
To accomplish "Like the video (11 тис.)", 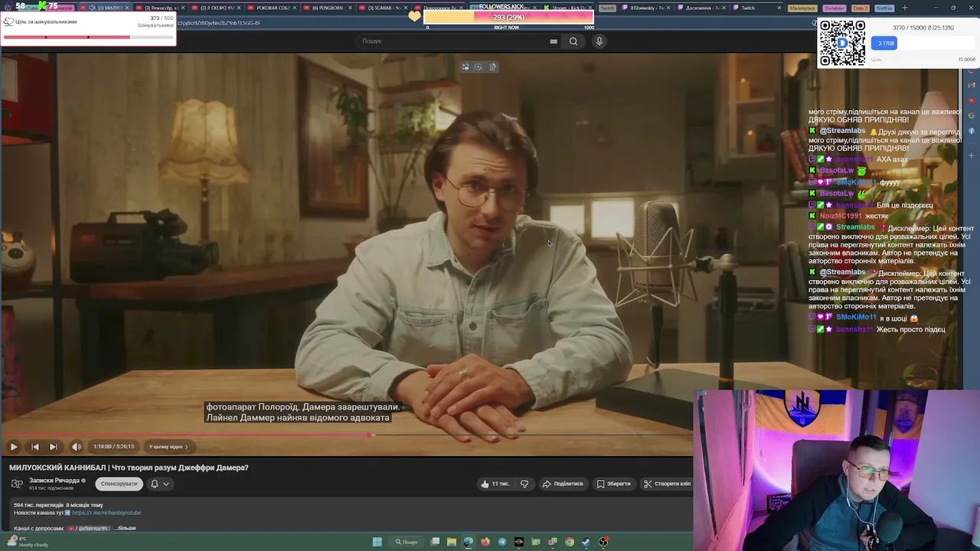I will click(x=495, y=484).
